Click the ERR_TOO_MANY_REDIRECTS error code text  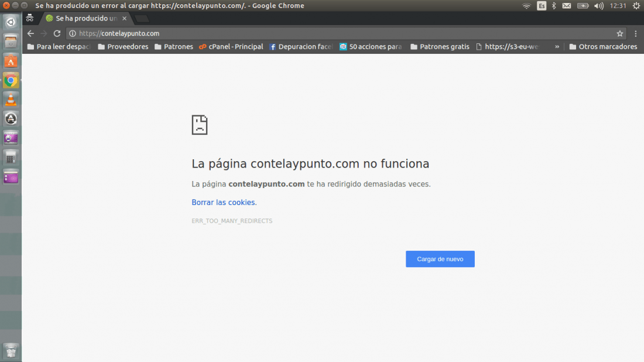click(x=232, y=221)
